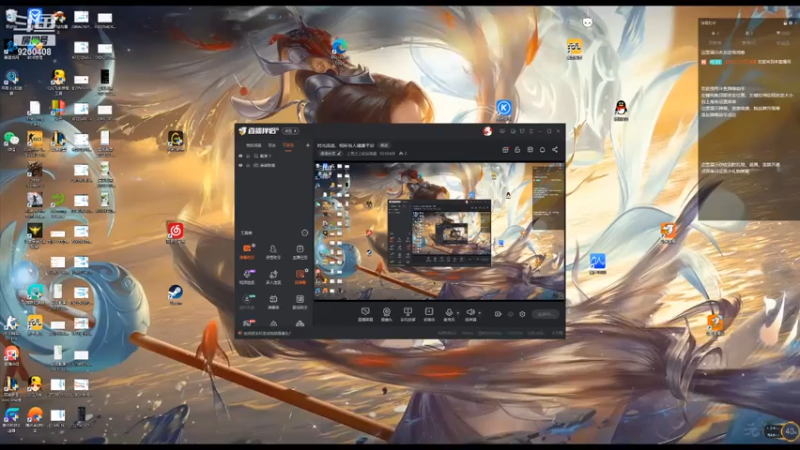
Task: Open the gear settings in streaming toolbar
Action: [522, 314]
